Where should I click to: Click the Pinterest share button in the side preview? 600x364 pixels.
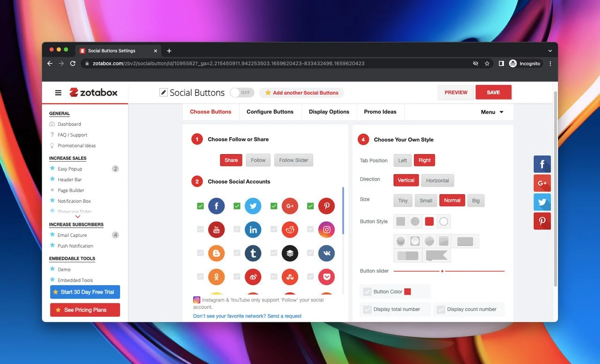pyautogui.click(x=542, y=221)
